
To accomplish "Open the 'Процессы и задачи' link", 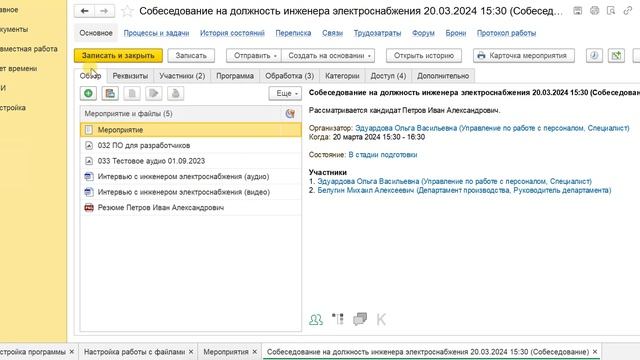I will [156, 33].
